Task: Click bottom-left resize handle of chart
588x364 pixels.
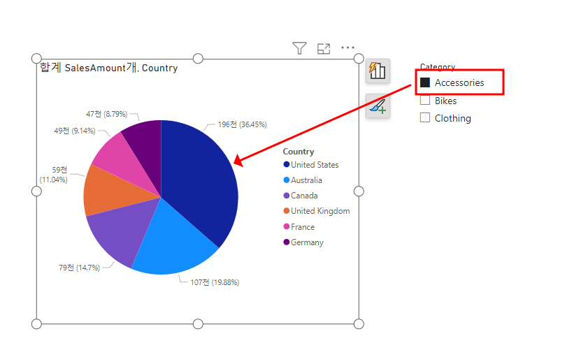Action: [36, 324]
